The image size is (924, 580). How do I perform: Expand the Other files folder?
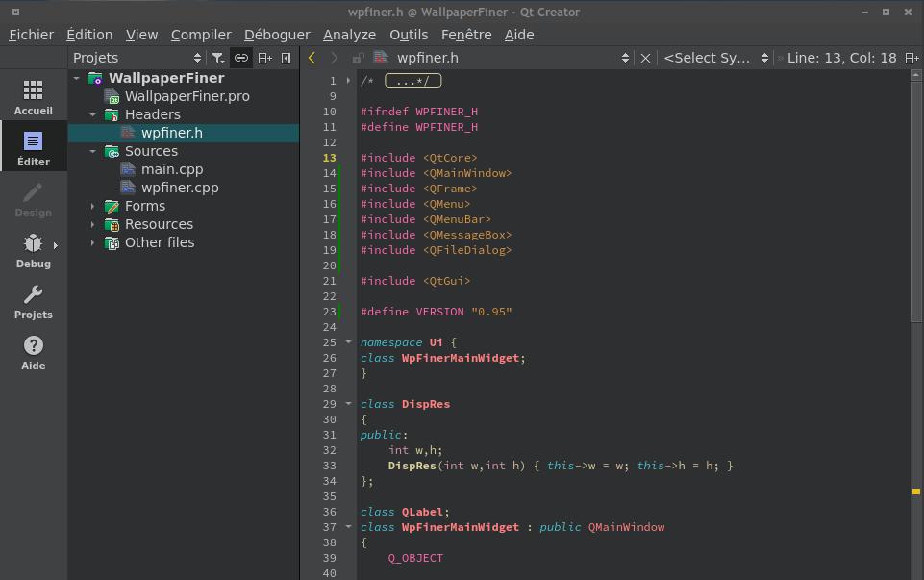pos(92,242)
